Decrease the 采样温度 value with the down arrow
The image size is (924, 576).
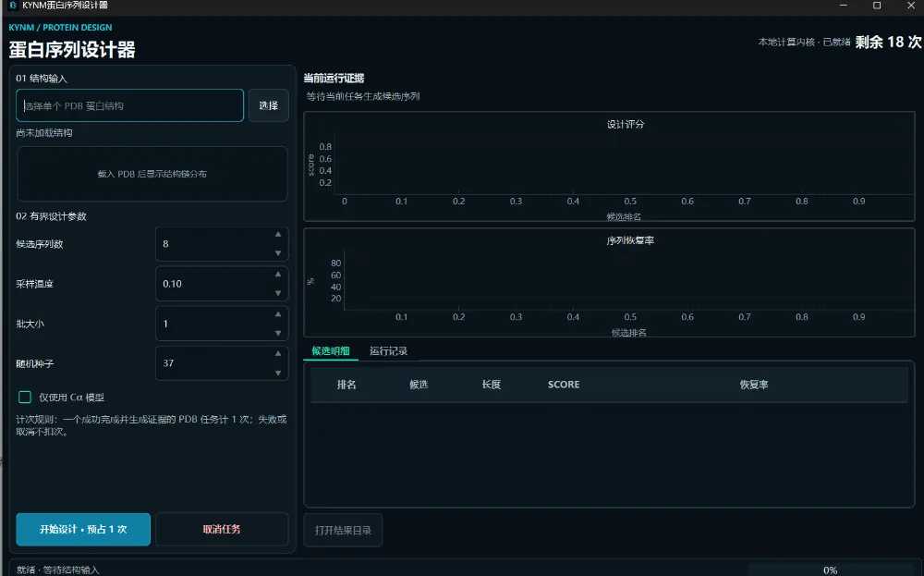click(278, 293)
